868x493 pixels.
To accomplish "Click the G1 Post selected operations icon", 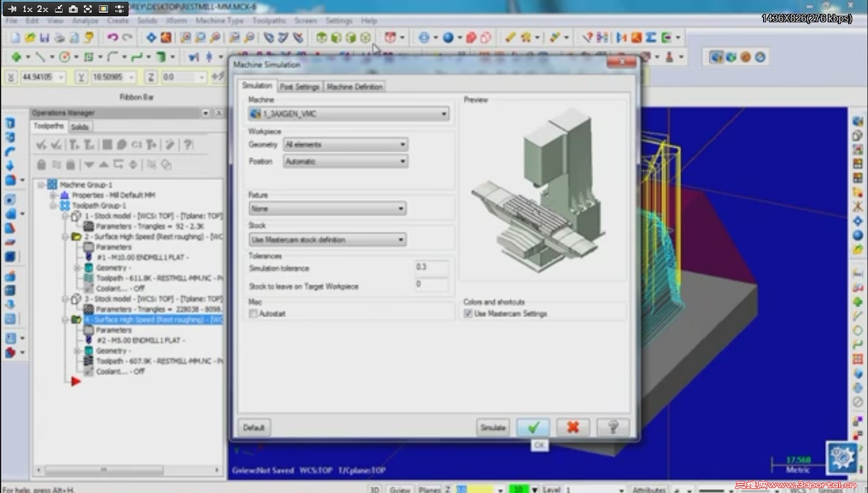I will 136,145.
